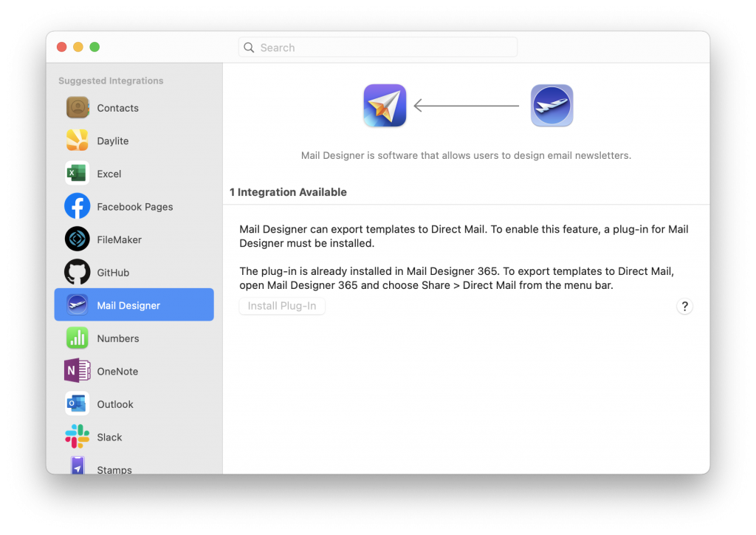
Task: Open the GitHub integration
Action: click(x=134, y=272)
